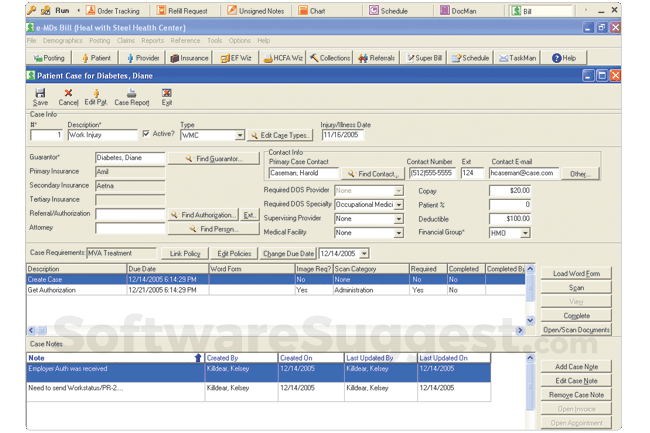Open the Case Report icon

131,96
